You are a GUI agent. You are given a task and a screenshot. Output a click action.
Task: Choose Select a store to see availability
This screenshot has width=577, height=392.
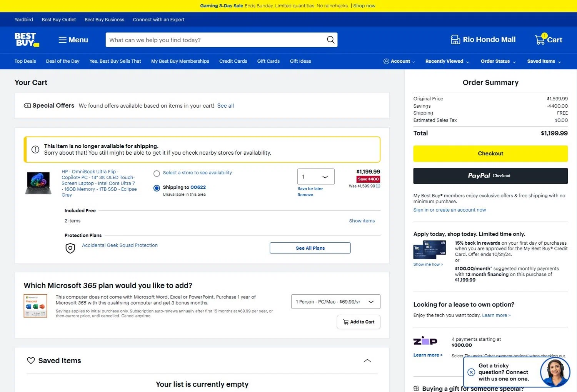157,173
